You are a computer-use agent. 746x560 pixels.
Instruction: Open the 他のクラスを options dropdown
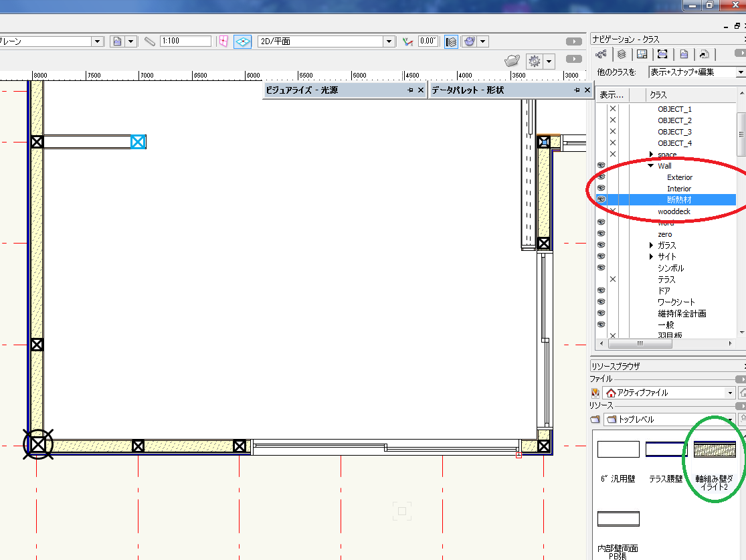click(741, 72)
